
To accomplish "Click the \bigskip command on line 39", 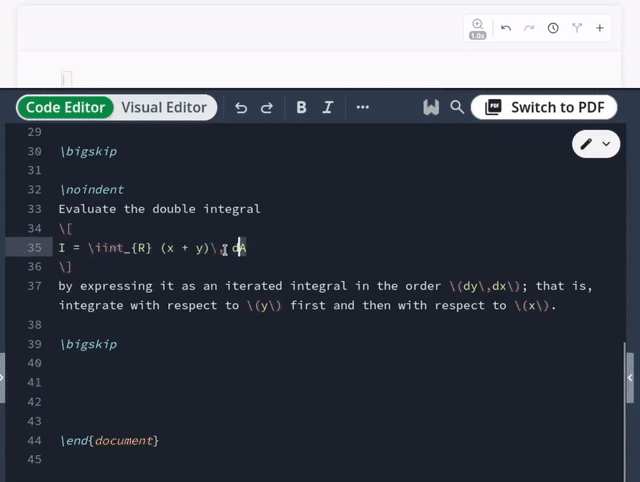I will (x=89, y=344).
